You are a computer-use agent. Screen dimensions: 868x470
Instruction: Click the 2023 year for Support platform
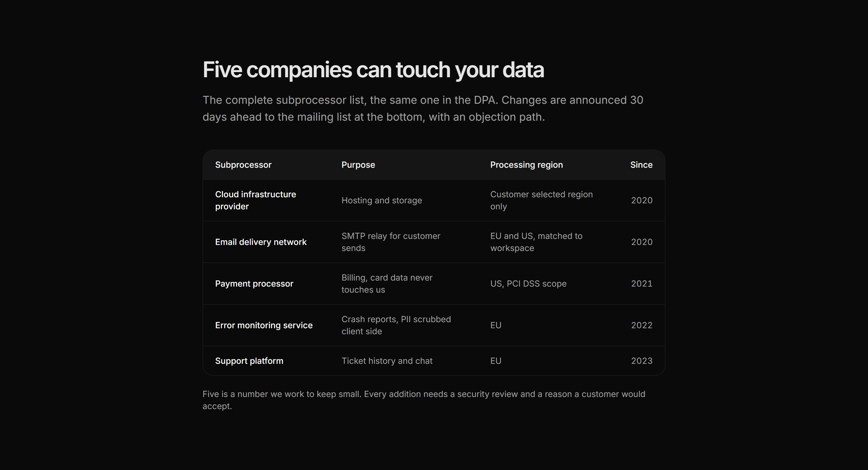tap(641, 361)
